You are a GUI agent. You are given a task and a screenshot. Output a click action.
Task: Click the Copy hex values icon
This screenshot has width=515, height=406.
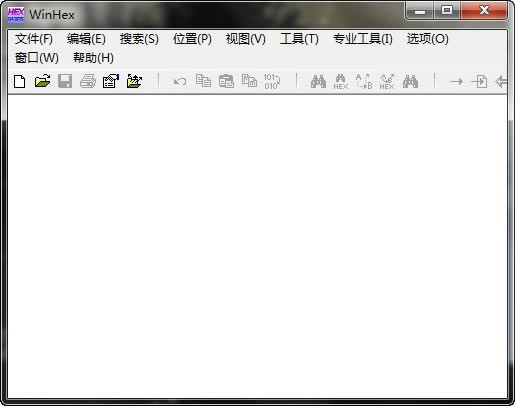point(249,81)
